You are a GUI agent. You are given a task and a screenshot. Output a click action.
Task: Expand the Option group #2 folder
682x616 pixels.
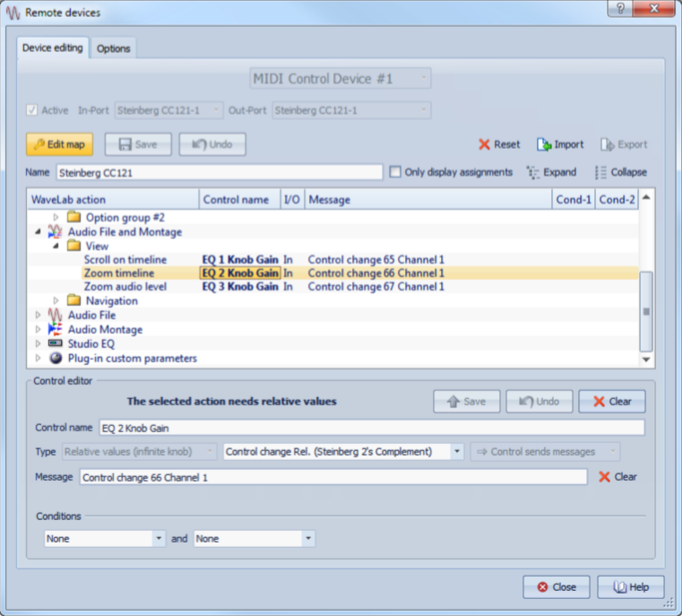coord(56,217)
